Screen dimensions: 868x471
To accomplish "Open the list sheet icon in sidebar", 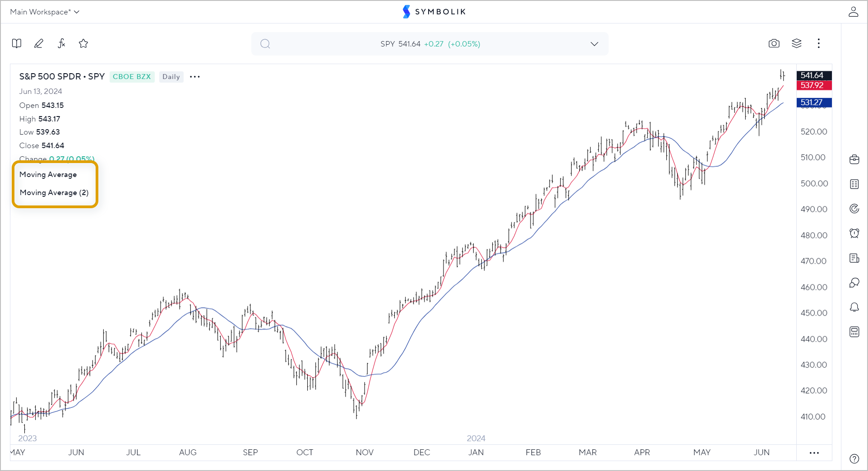I will pyautogui.click(x=854, y=184).
